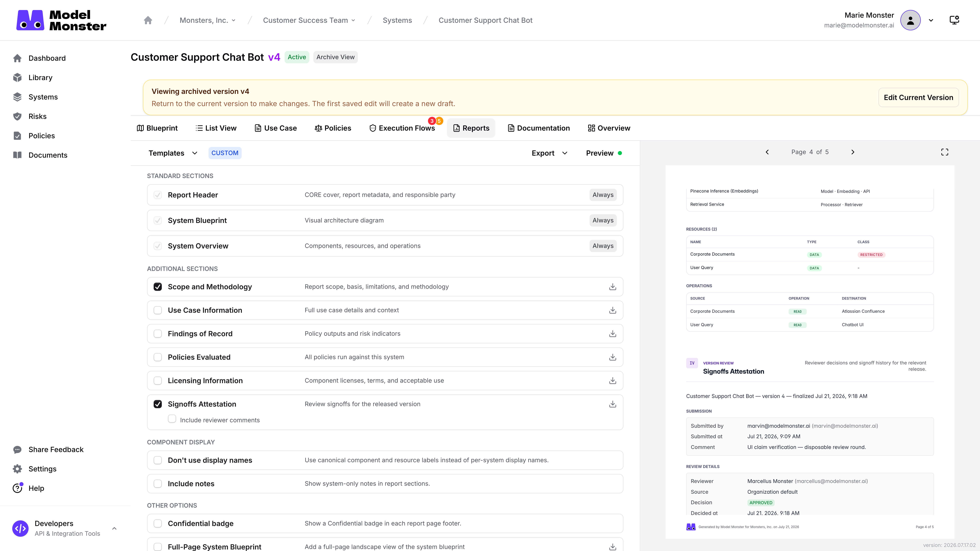Screen dimensions: 980x551
Task: Click the Settings gear icon
Action: click(18, 469)
